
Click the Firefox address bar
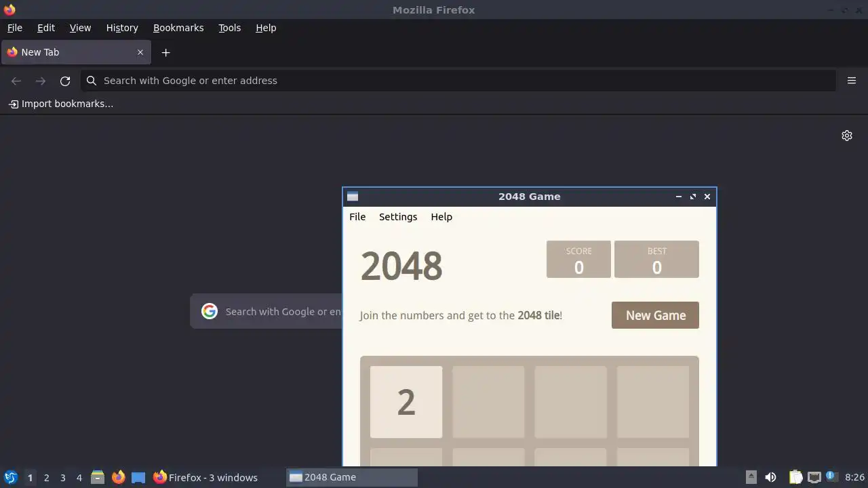coord(458,81)
